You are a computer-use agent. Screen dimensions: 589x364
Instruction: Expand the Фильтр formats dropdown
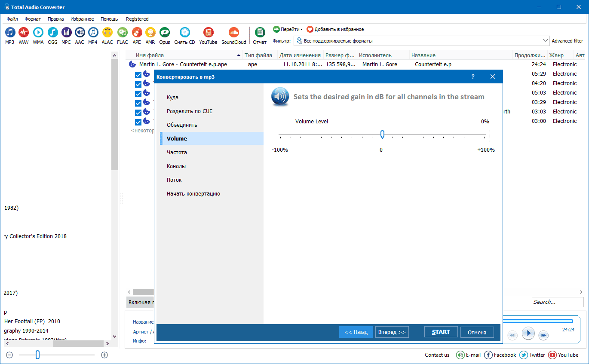pos(545,41)
